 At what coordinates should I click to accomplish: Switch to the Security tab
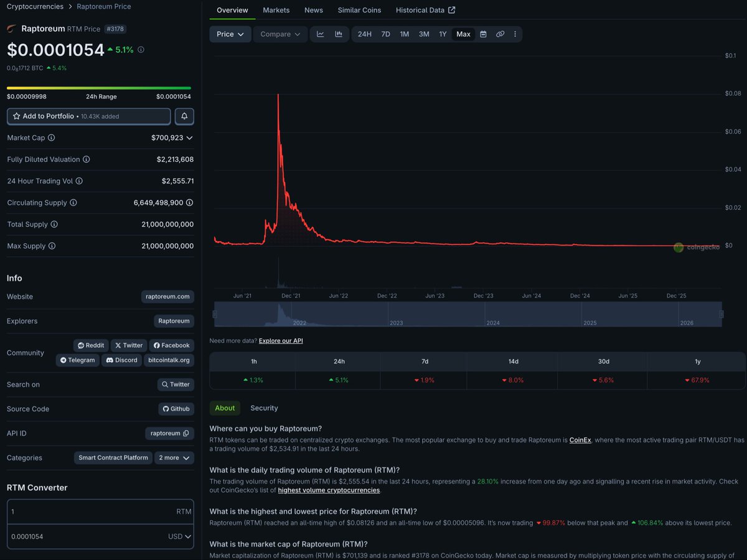point(264,408)
